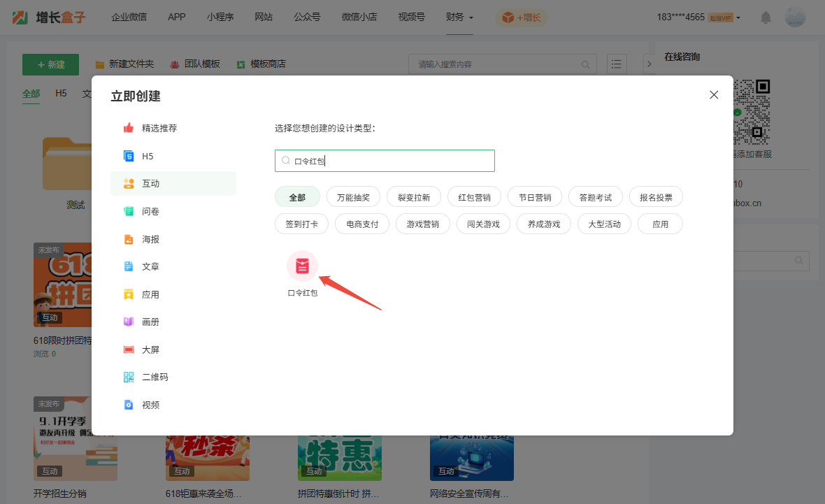Viewport: 825px width, 504px height.
Task: Open the 画册 album icon
Action: point(129,322)
